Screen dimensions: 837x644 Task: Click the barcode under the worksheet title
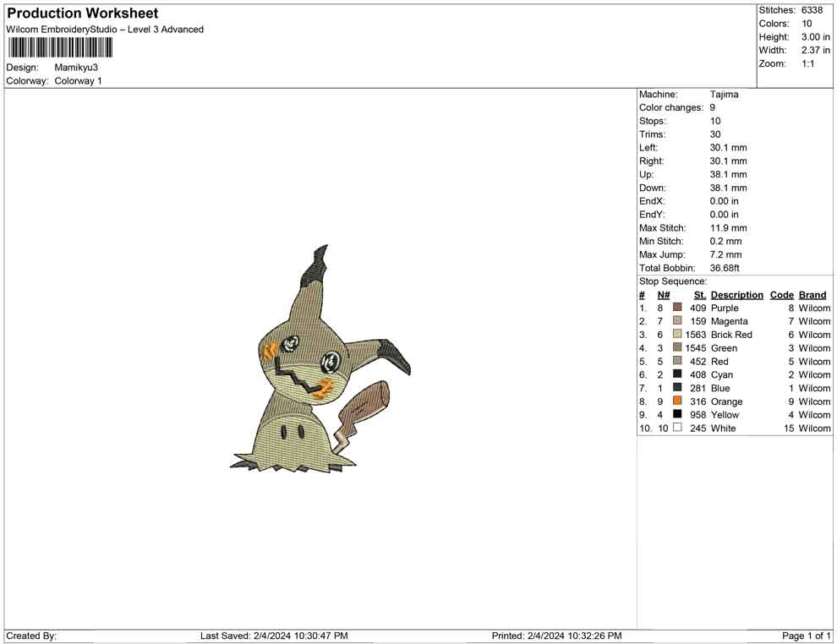coord(60,47)
